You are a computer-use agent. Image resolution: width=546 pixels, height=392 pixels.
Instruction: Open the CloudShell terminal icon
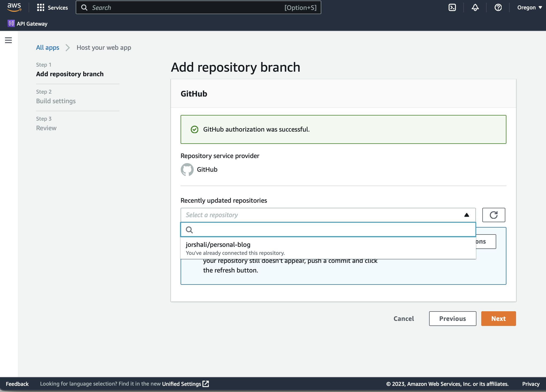452,7
